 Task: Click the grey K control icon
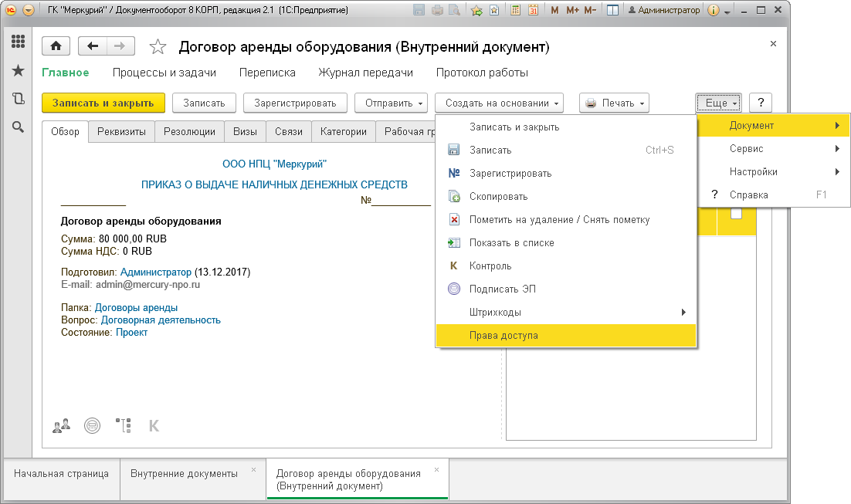pyautogui.click(x=154, y=426)
